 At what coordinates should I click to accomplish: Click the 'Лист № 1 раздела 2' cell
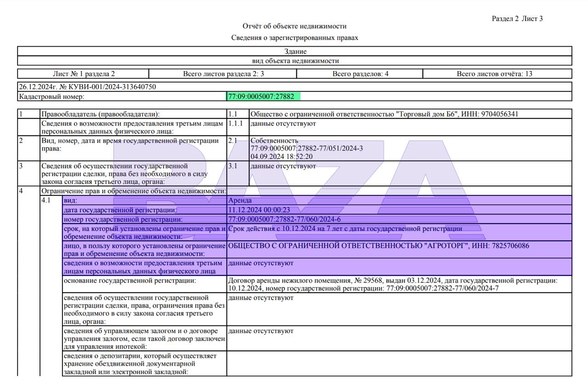[x=84, y=73]
